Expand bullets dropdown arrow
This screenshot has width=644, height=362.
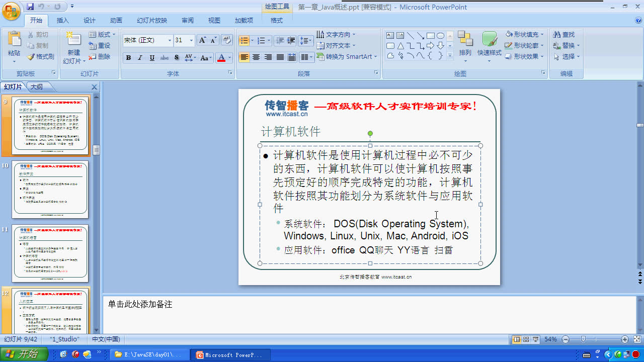pos(252,40)
